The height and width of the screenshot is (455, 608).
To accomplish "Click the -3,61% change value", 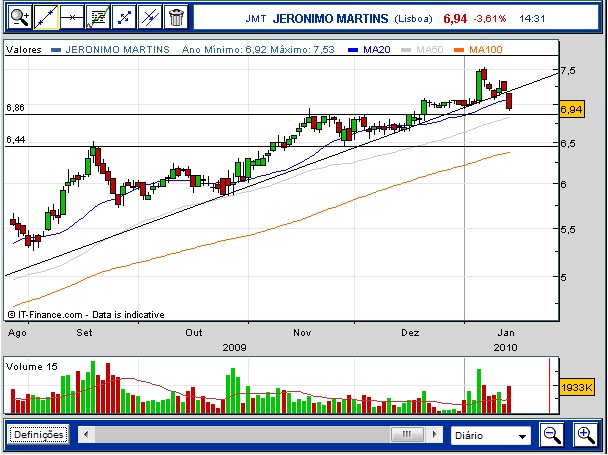I will [489, 19].
